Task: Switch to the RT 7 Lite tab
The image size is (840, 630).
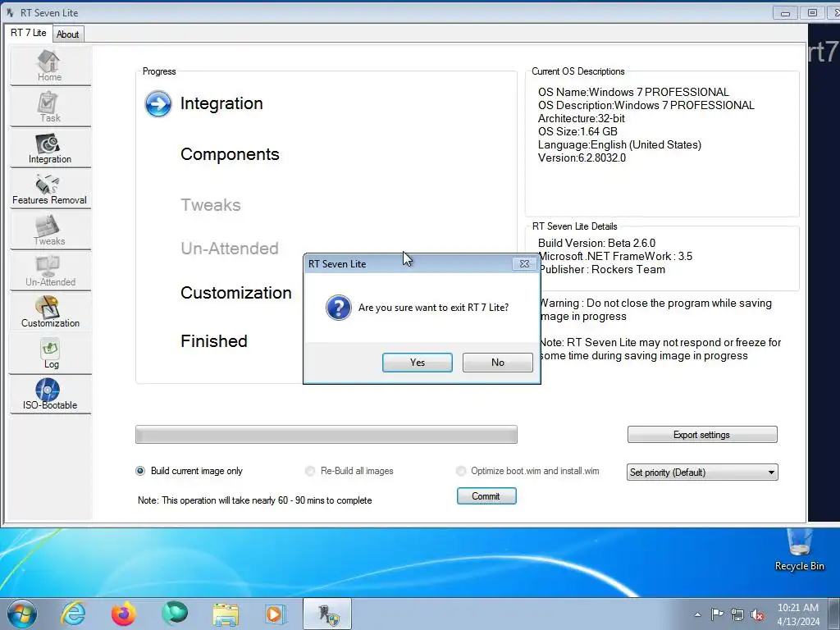Action: tap(29, 33)
